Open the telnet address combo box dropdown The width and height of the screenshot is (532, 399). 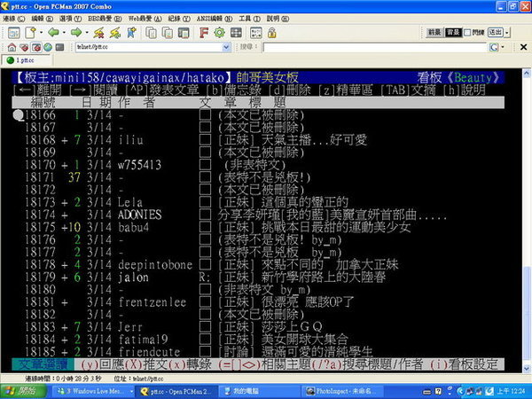click(226, 47)
